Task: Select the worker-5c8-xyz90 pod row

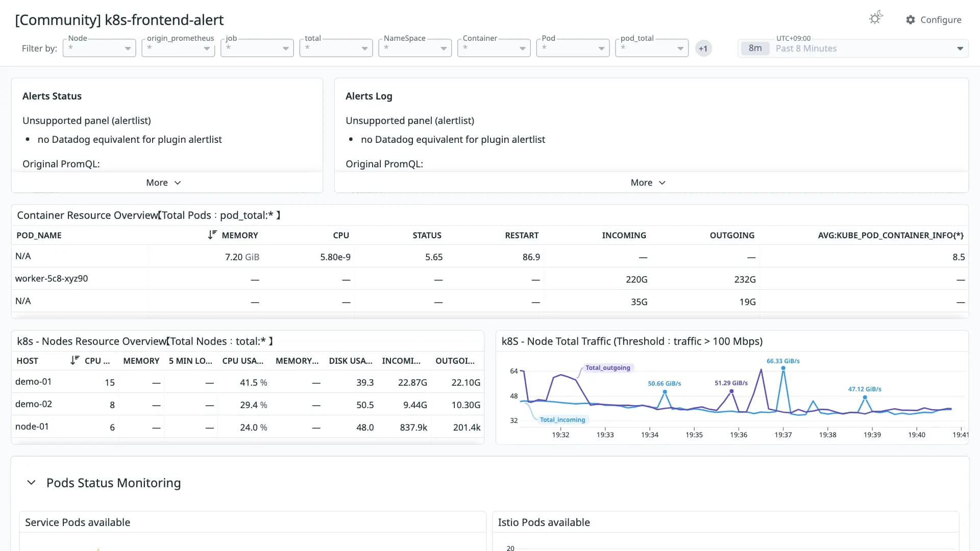Action: point(489,279)
